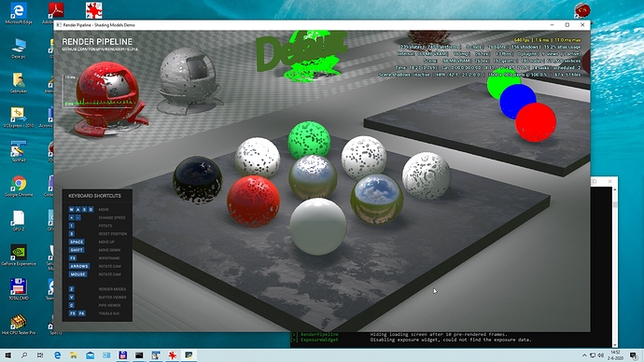Open notification center icon
This screenshot has width=644, height=362.
(635, 355)
